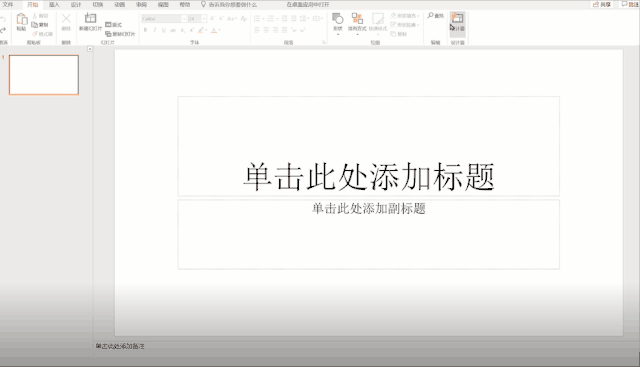This screenshot has width=640, height=367.
Task: Toggle Italic formatting
Action: pos(155,30)
